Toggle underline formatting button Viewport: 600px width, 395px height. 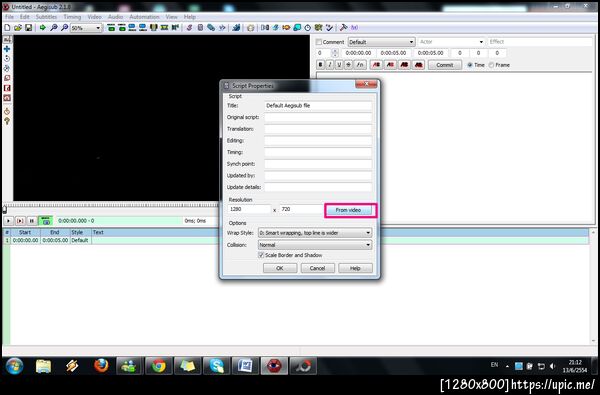[339, 65]
